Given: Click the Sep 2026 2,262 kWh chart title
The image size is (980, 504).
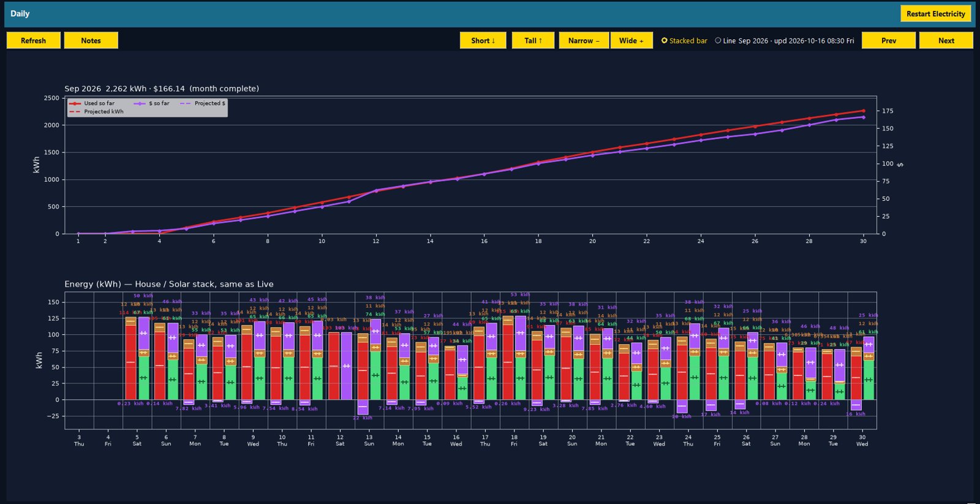Looking at the screenshot, I should [162, 89].
